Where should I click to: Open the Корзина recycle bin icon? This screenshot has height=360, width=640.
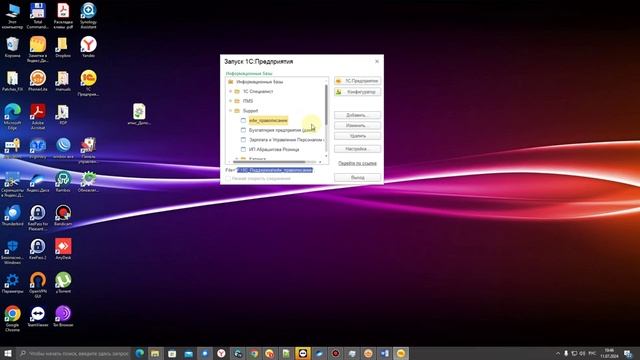[12, 47]
